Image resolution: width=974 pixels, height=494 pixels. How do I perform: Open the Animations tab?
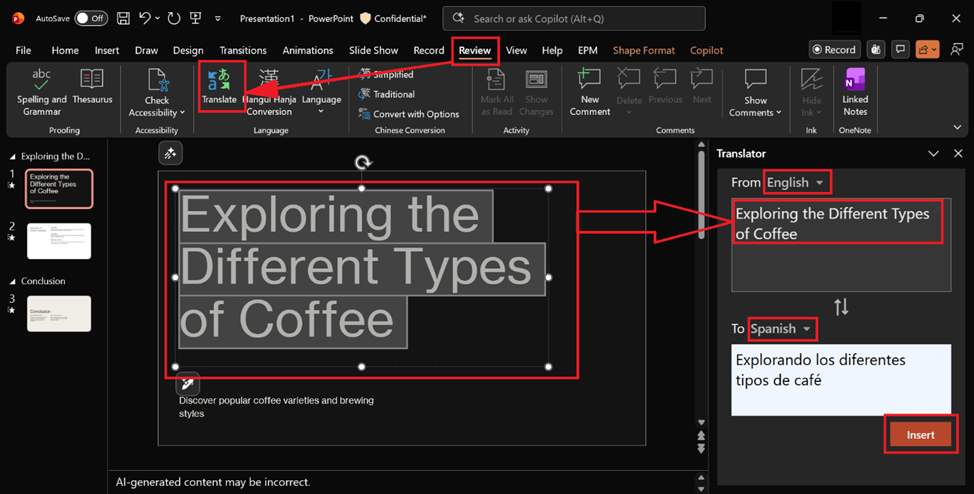point(307,50)
